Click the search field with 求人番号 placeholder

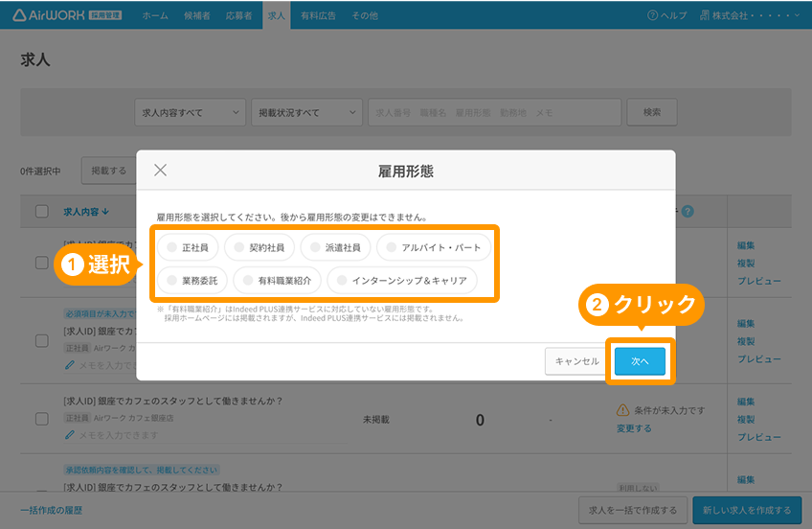494,112
